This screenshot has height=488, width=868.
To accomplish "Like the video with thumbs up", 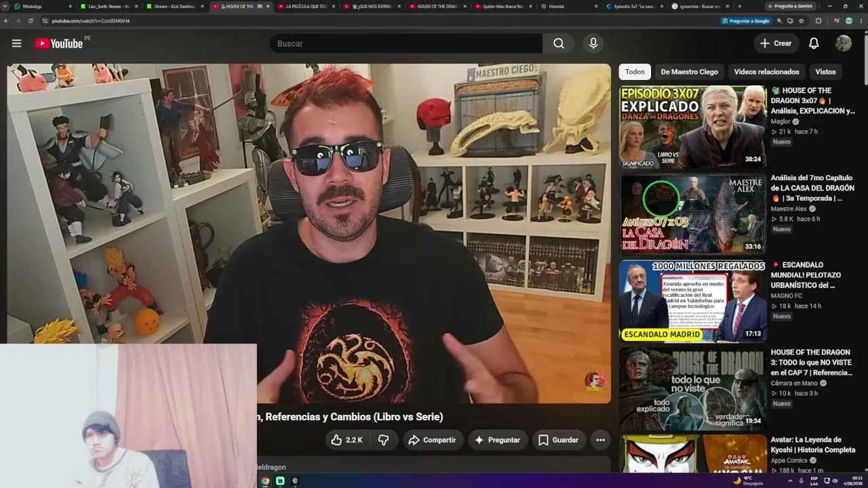I will point(347,440).
